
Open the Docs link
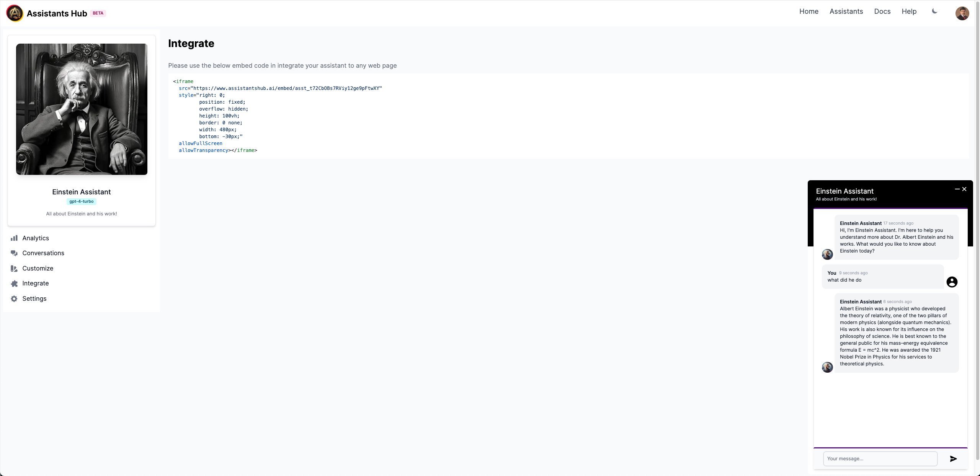tap(882, 11)
